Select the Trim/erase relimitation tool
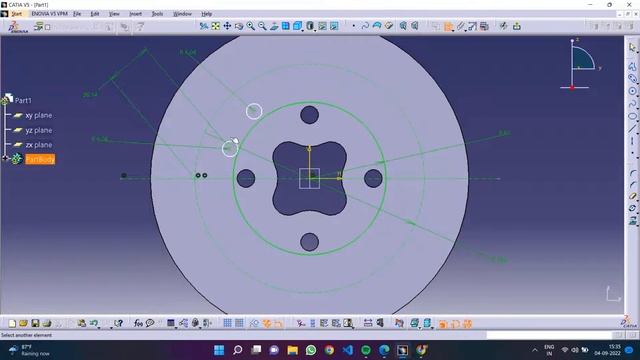 632,196
